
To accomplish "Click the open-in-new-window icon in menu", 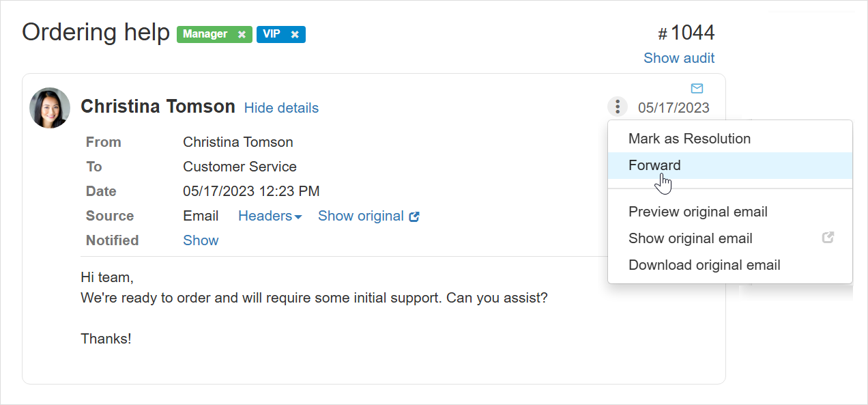I will tap(828, 238).
